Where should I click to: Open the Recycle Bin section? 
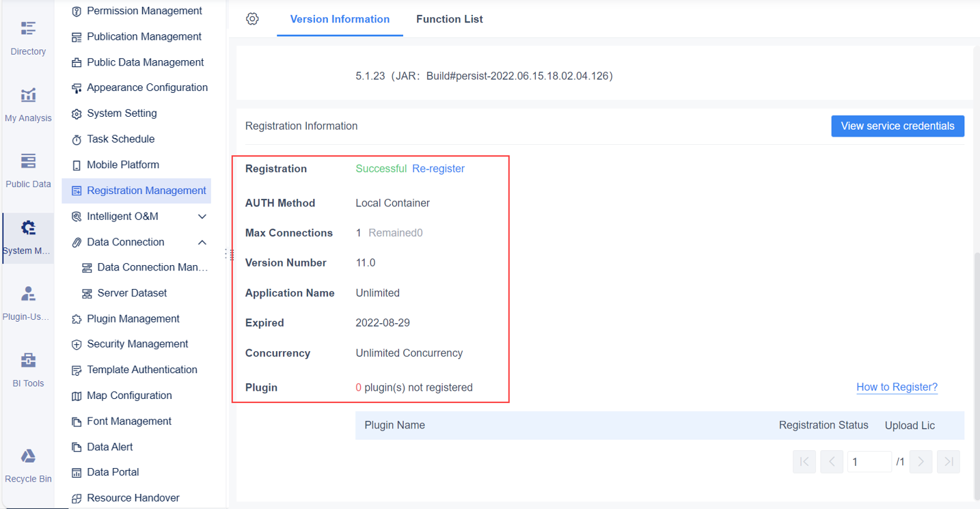[x=27, y=465]
